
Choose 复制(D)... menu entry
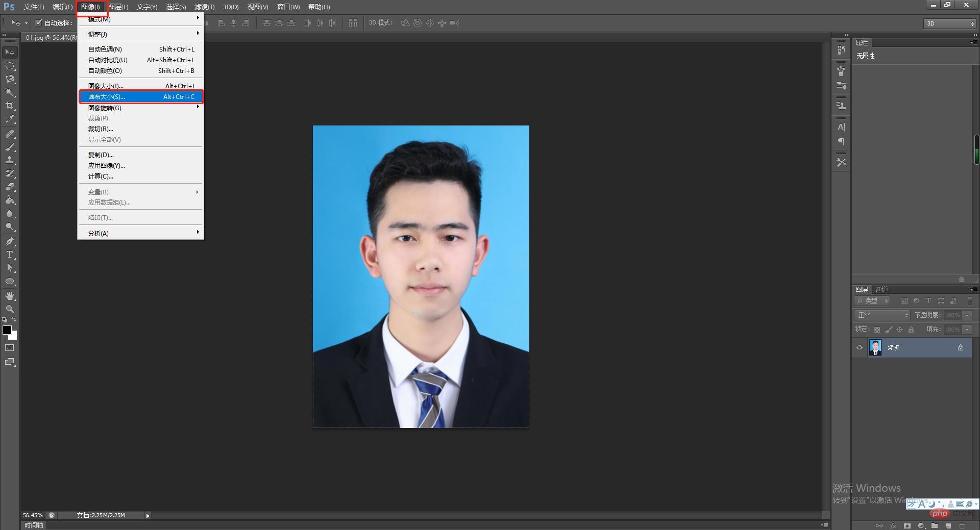[x=141, y=155]
